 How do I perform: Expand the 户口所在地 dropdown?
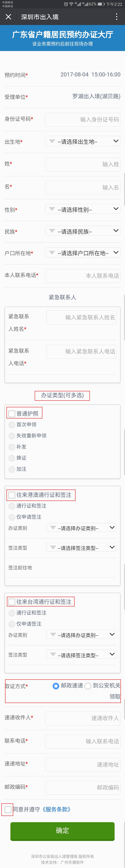(x=83, y=253)
